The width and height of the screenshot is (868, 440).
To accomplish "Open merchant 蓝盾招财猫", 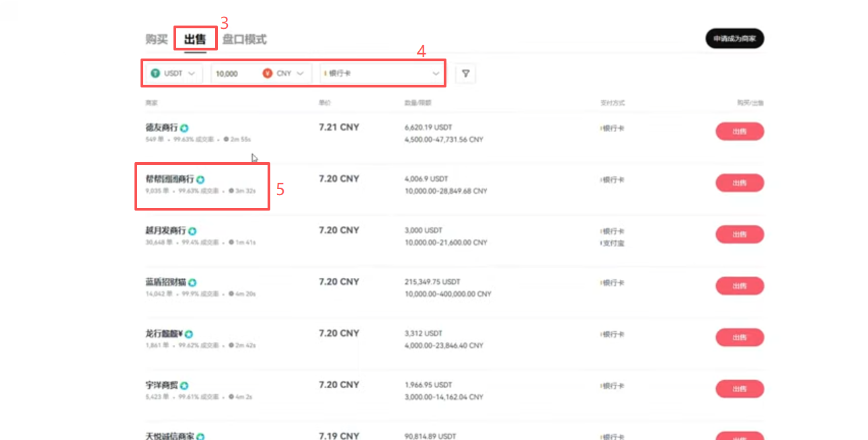I will click(165, 282).
